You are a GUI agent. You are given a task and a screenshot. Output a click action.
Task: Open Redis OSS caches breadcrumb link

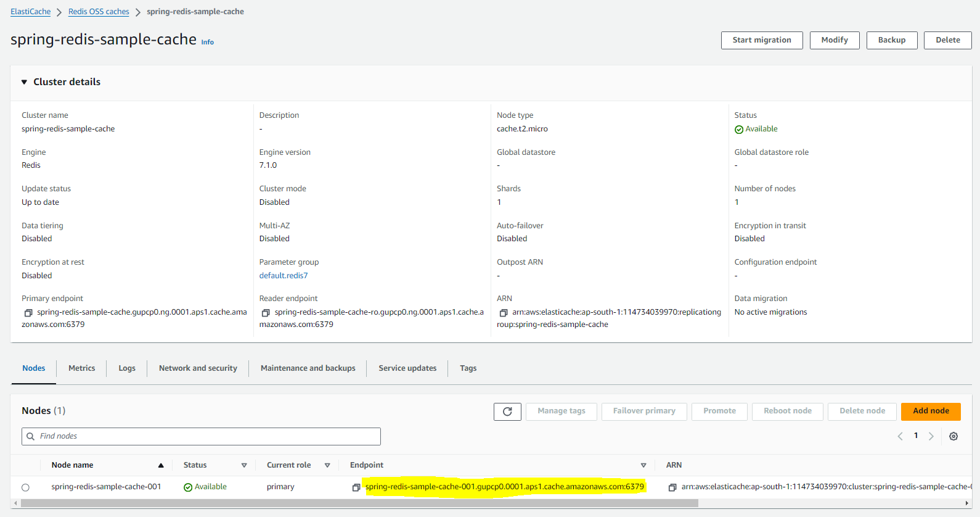point(99,12)
